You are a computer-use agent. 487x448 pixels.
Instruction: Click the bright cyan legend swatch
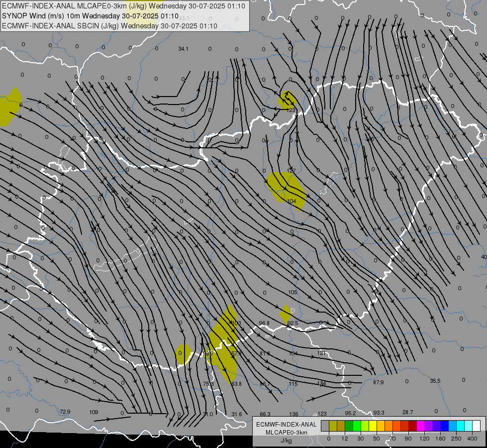click(461, 426)
